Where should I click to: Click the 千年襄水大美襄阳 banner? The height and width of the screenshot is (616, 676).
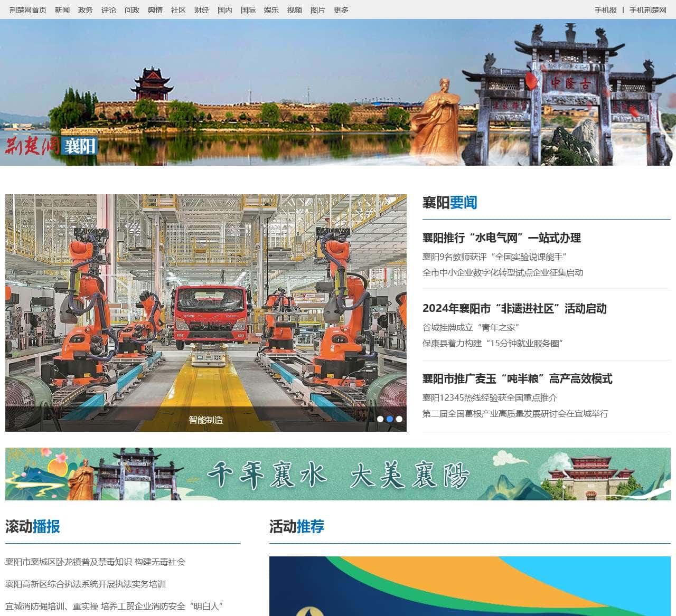pos(338,474)
